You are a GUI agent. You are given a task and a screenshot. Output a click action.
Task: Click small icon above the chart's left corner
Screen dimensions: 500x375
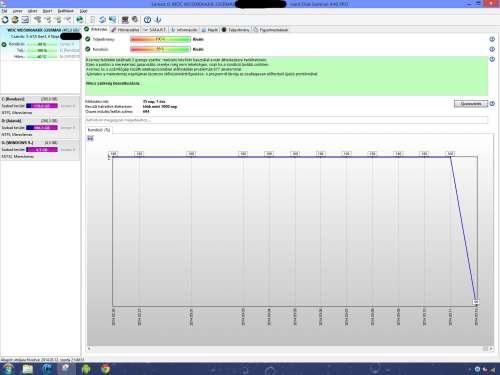90,138
